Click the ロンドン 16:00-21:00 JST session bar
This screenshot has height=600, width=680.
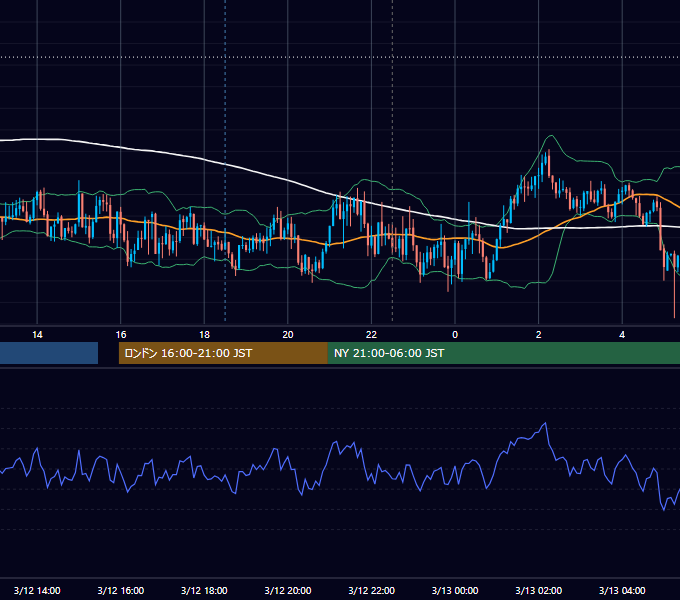(223, 353)
